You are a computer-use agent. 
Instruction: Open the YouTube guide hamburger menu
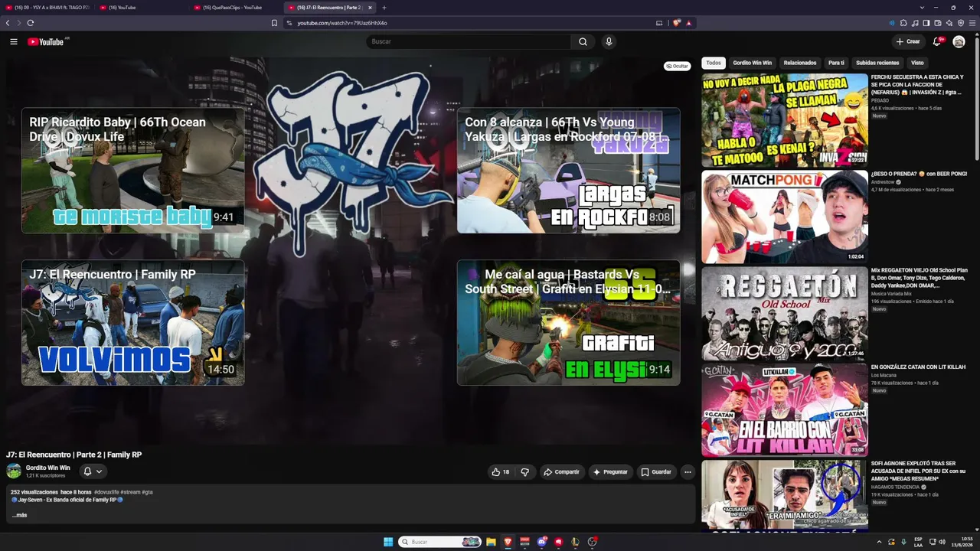click(14, 42)
